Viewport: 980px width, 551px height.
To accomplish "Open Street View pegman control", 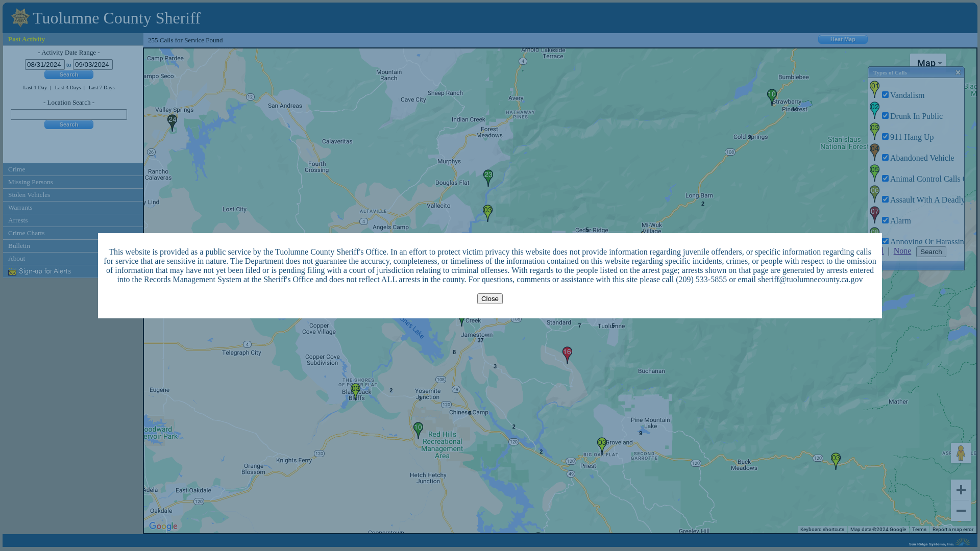I will coord(961,453).
